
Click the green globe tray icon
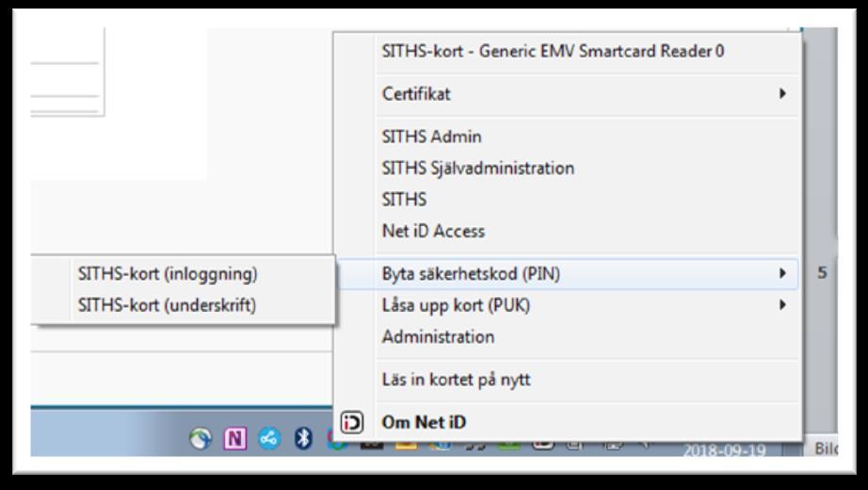(x=201, y=439)
